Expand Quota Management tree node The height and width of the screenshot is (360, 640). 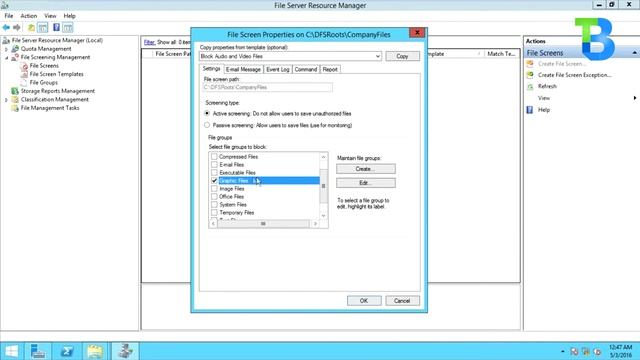point(6,49)
